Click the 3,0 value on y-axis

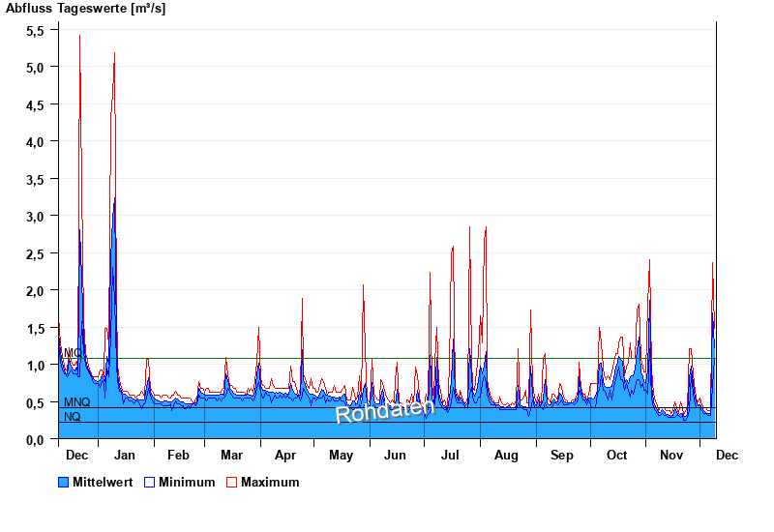coord(35,216)
